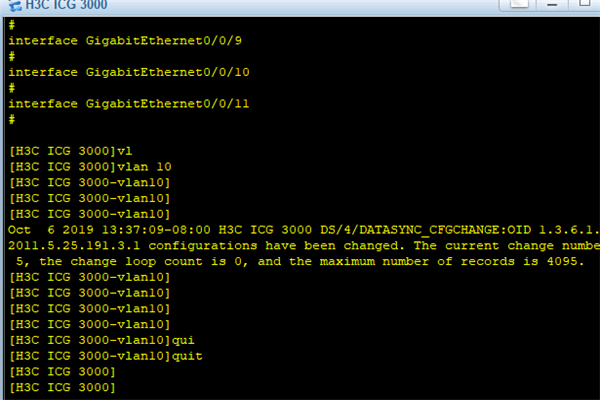
Task: Click the white page button beside minimize
Action: [x=519, y=4]
